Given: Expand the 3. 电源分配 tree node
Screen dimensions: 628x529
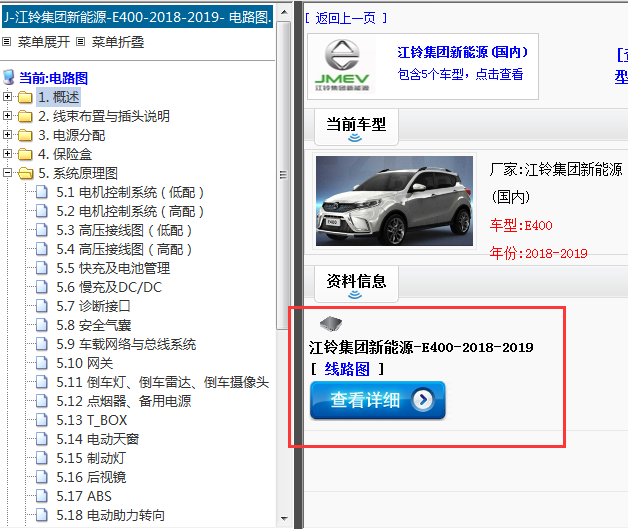Looking at the screenshot, I should tap(7, 135).
